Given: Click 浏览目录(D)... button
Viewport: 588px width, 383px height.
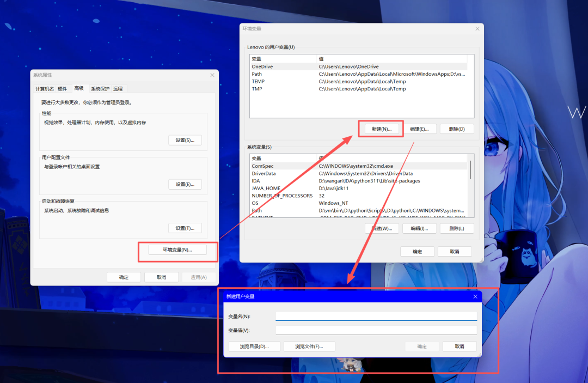Looking at the screenshot, I should 254,346.
